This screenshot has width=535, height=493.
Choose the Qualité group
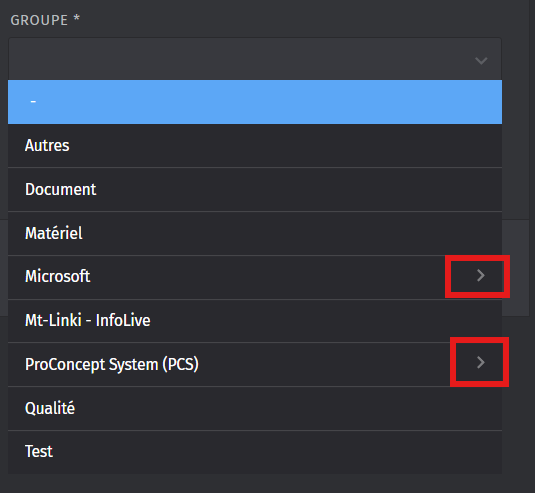tap(255, 408)
